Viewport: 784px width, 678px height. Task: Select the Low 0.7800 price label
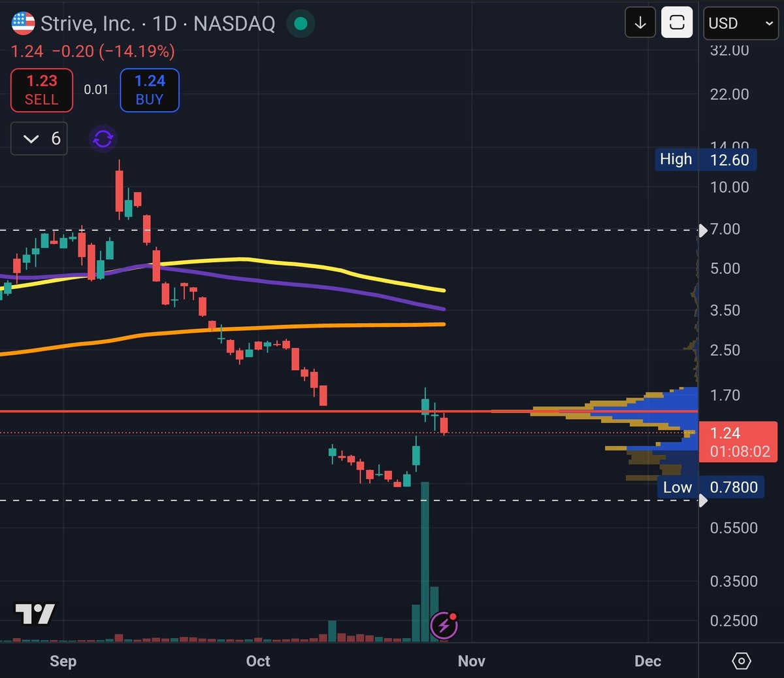click(711, 487)
